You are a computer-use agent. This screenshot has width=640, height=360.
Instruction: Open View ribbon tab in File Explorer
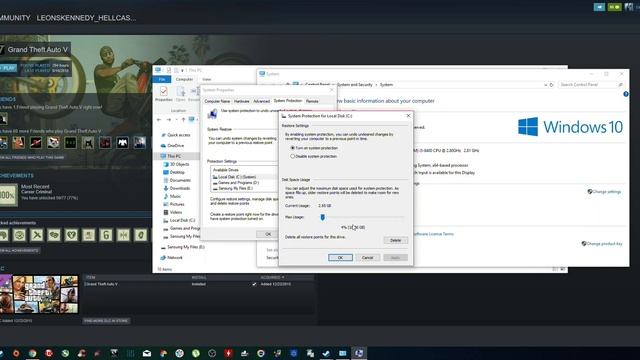(207, 79)
